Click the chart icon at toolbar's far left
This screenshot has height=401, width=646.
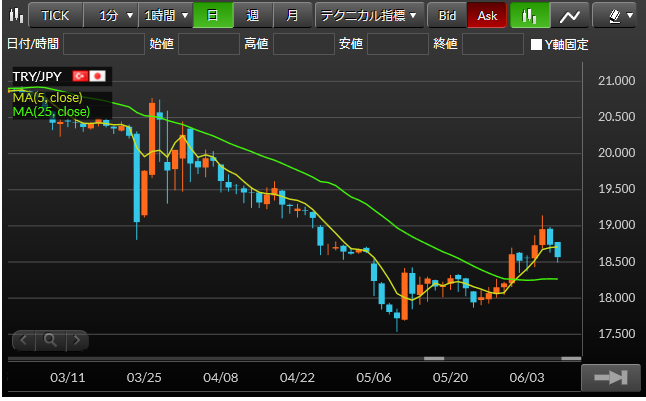[x=16, y=15]
